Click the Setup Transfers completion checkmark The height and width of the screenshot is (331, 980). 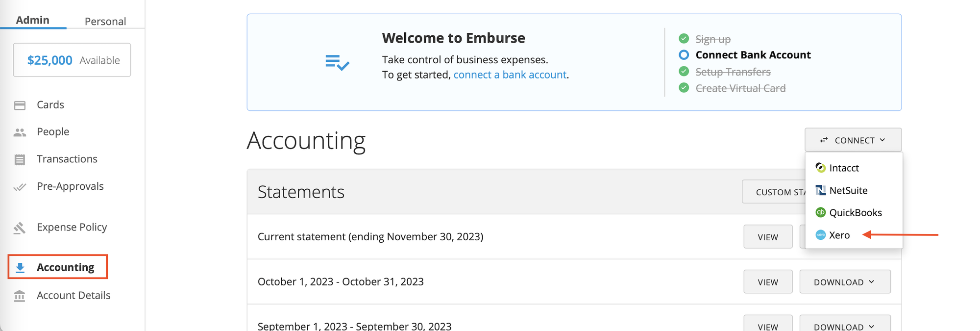[x=684, y=72]
